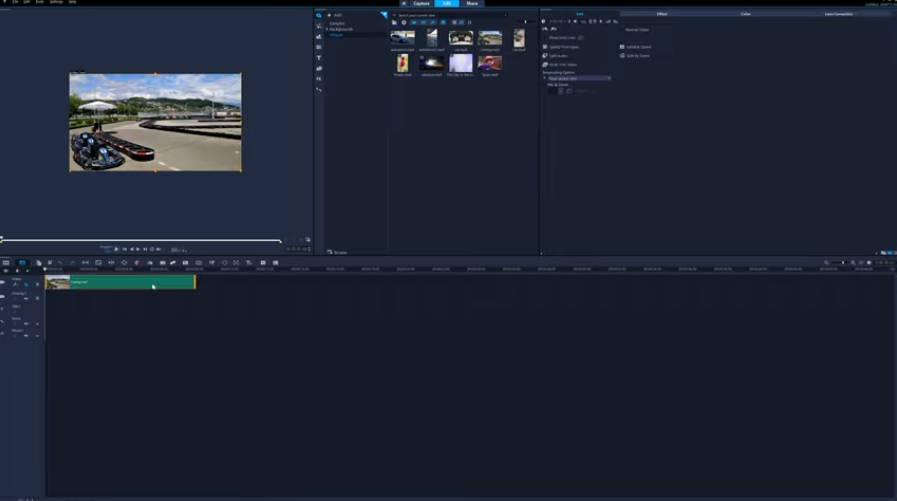Toggle Overlay1 track visibility eye
Image resolution: width=897 pixels, height=501 pixels.
coord(2,296)
